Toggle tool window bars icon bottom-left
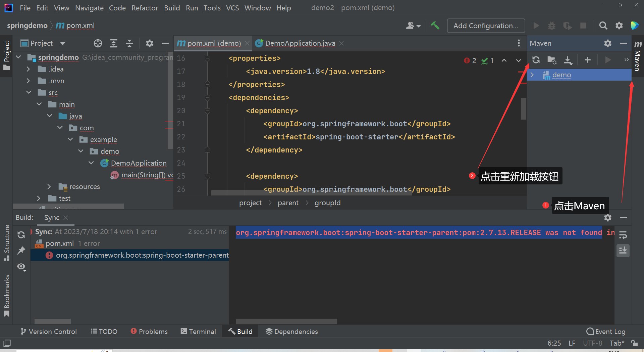This screenshot has width=644, height=352. pos(7,343)
